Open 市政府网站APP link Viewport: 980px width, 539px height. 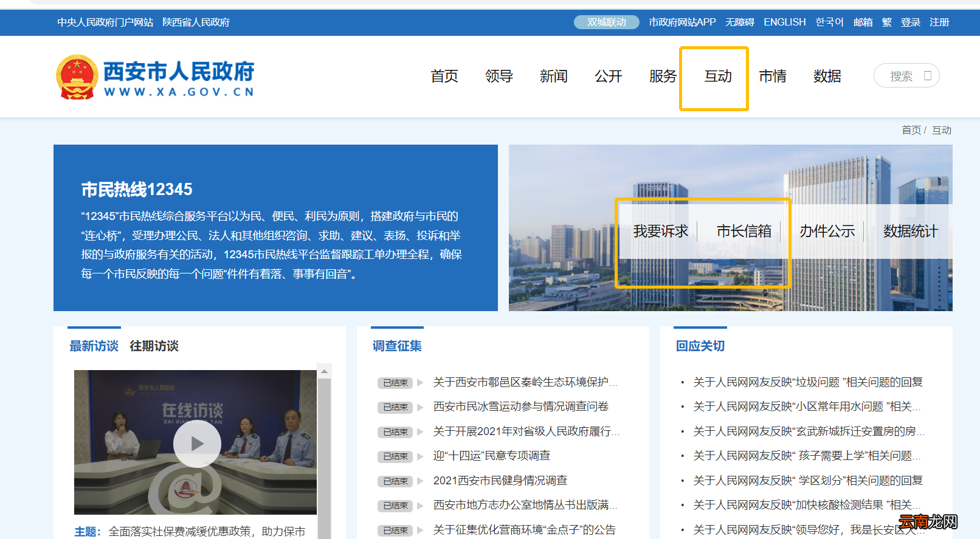pyautogui.click(x=682, y=22)
